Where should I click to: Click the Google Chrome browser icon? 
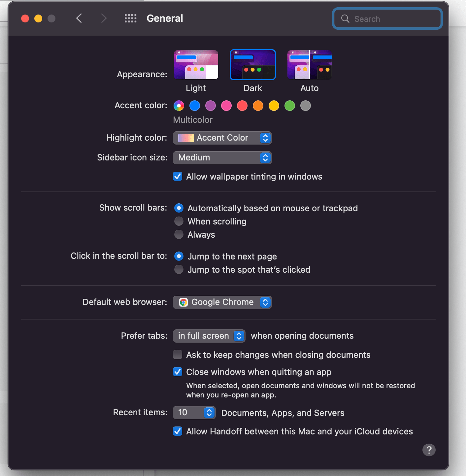183,302
